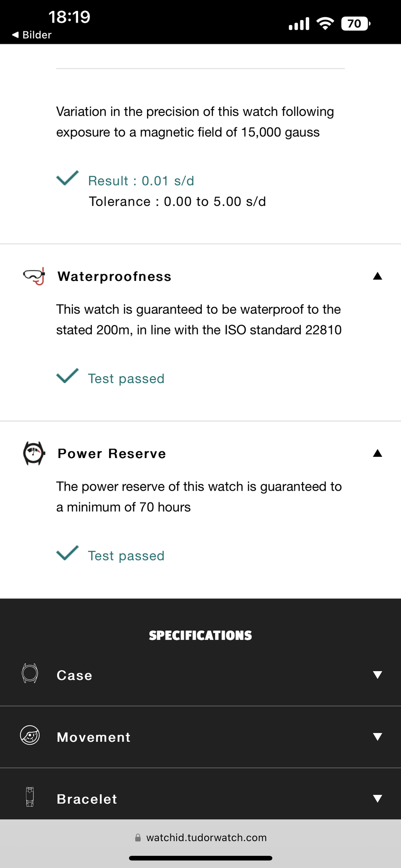The width and height of the screenshot is (401, 868).
Task: Click the Movement mechanism icon
Action: tap(30, 735)
